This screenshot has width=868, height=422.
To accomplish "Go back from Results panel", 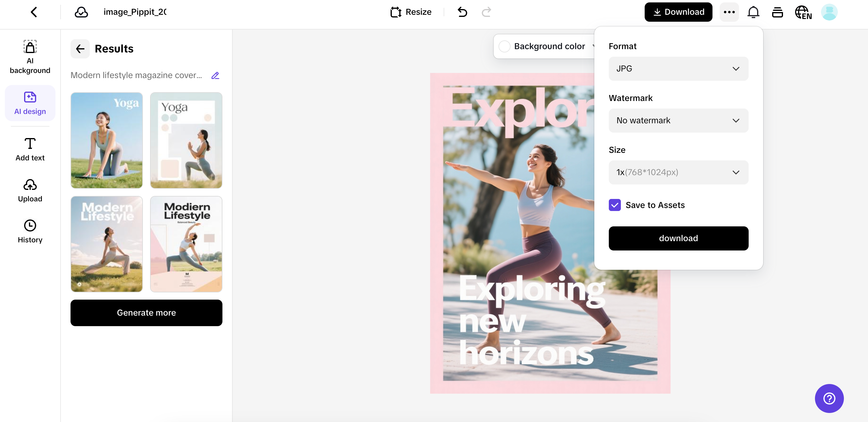I will (x=80, y=49).
